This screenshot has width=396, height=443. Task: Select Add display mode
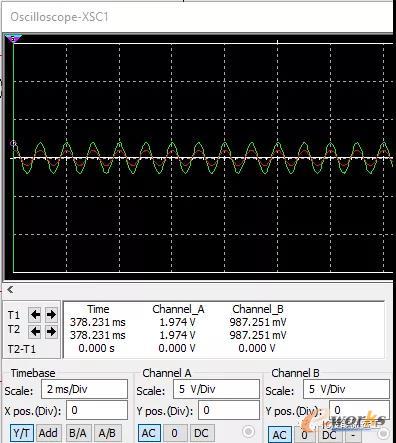tap(48, 433)
